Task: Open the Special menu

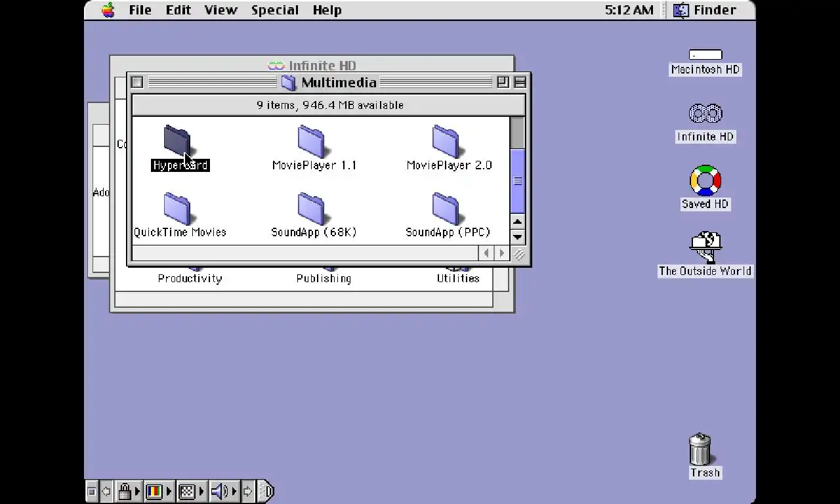Action: point(274,10)
